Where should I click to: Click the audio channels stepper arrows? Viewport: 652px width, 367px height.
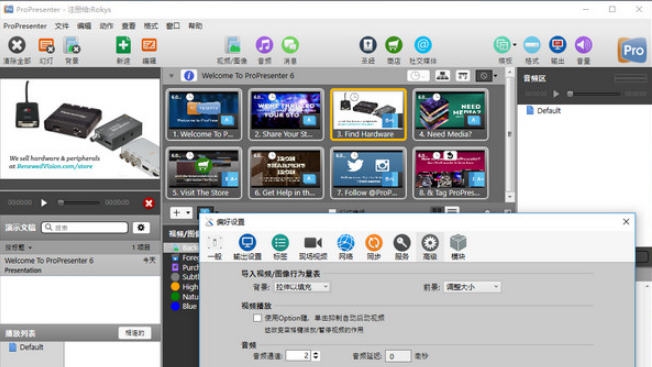[x=316, y=356]
